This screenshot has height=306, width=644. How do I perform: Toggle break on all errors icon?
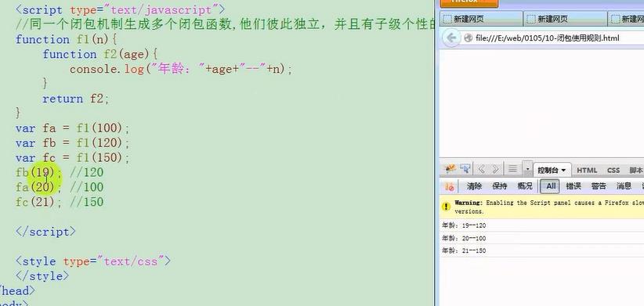[x=450, y=186]
